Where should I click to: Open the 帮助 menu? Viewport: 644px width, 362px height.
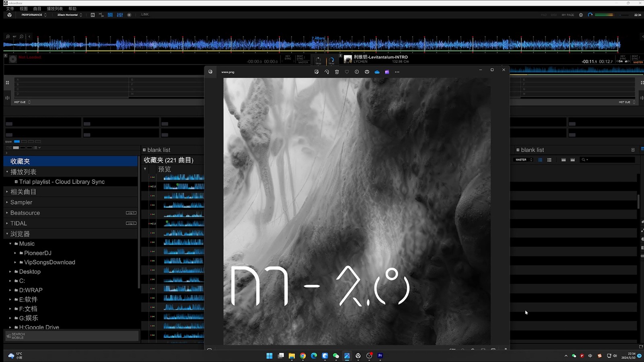72,8
